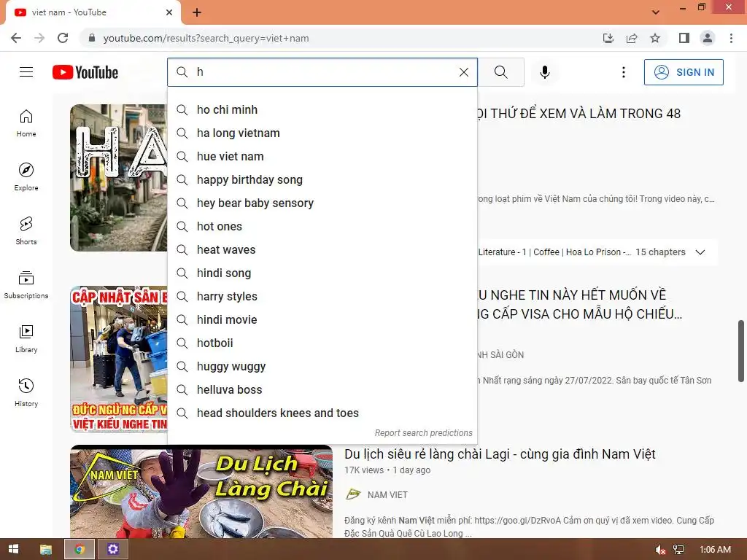Click the site lock icon

[92, 38]
